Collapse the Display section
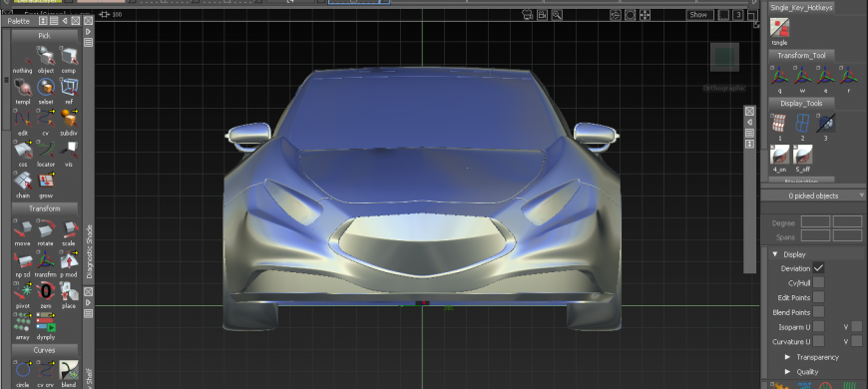 point(775,254)
